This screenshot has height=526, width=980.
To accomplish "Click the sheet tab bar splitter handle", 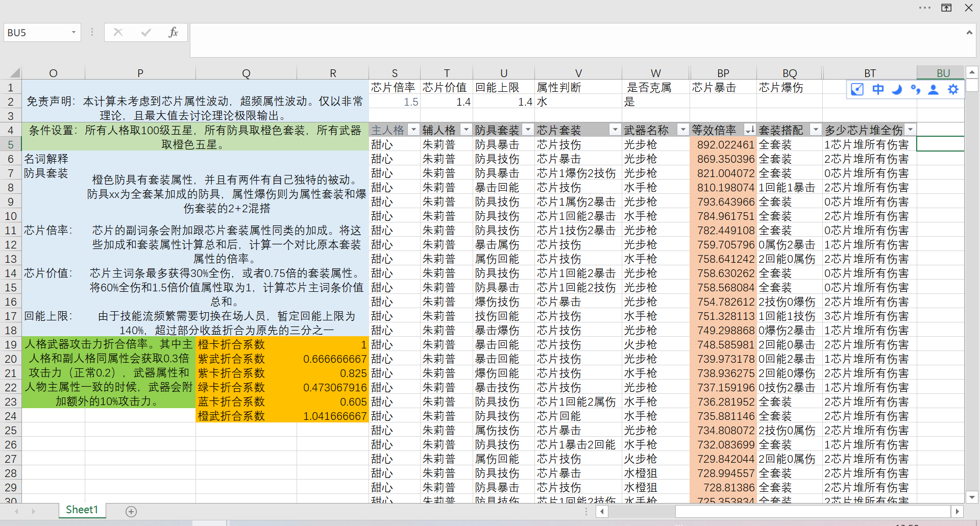I will pos(586,511).
